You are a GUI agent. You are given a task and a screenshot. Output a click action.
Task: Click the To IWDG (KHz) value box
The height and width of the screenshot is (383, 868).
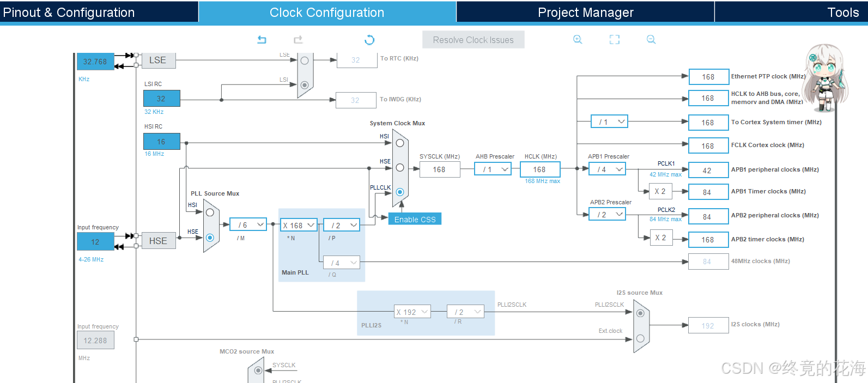coord(356,100)
